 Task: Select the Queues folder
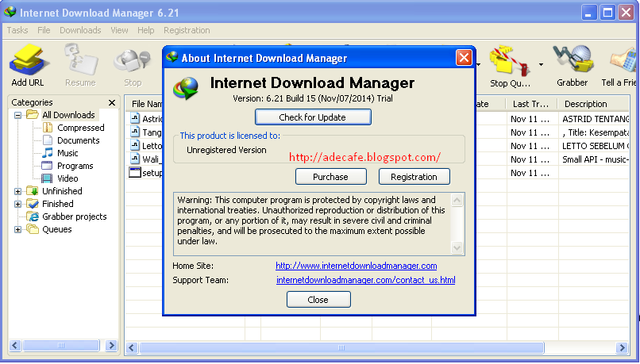tap(56, 229)
